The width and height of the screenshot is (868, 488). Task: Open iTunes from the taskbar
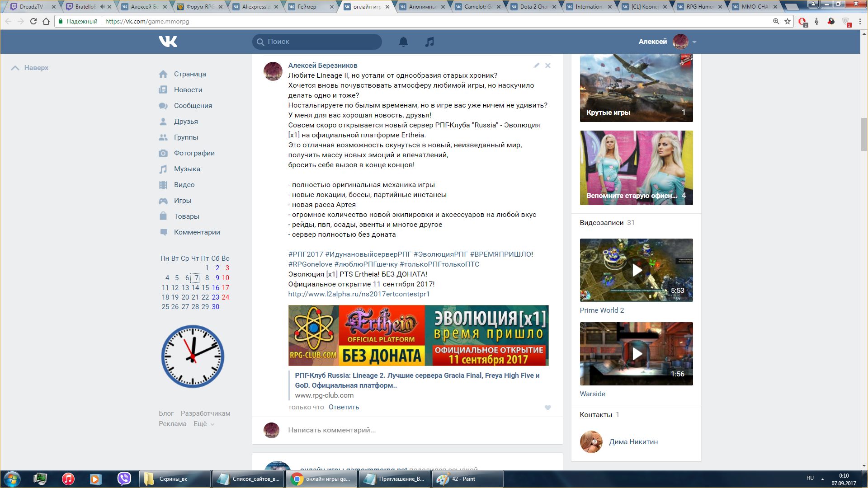tap(68, 479)
